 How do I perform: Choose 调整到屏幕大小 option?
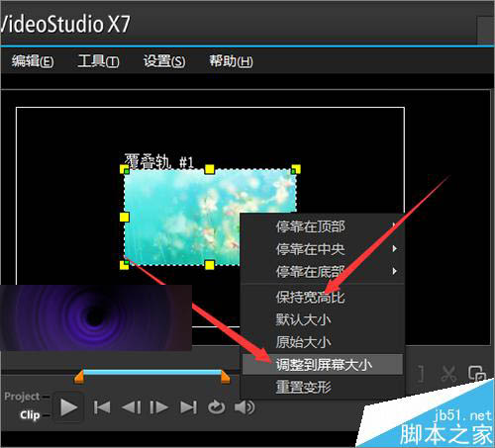[323, 364]
